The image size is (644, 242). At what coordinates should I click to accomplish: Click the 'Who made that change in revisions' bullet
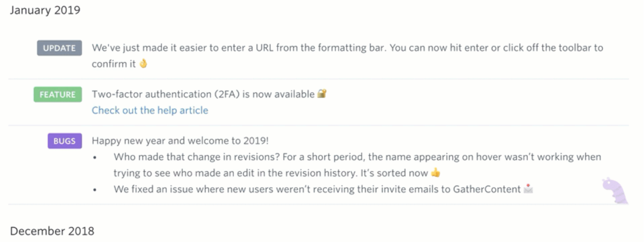point(357,165)
